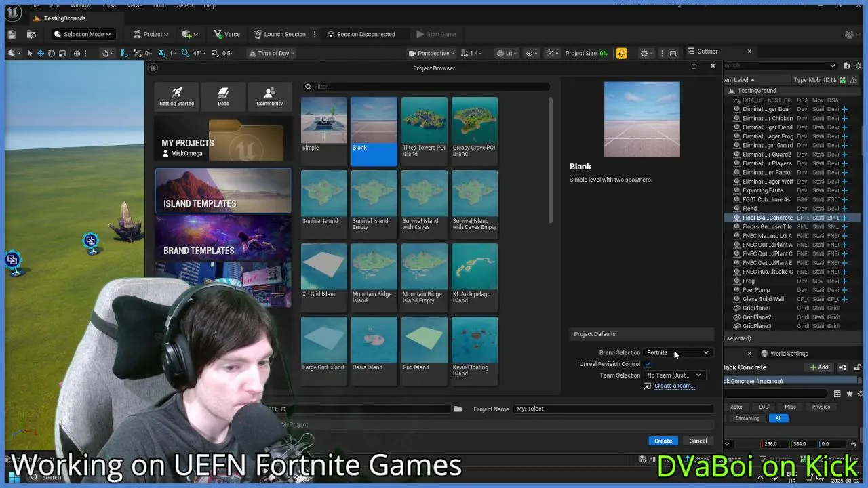Open the content browse folder icon

click(31, 34)
